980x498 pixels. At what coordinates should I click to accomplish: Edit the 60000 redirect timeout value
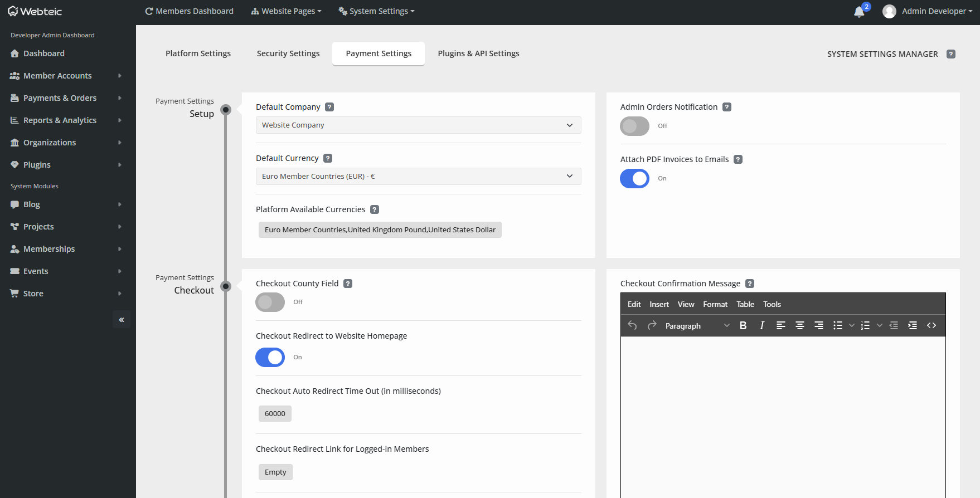coord(275,414)
